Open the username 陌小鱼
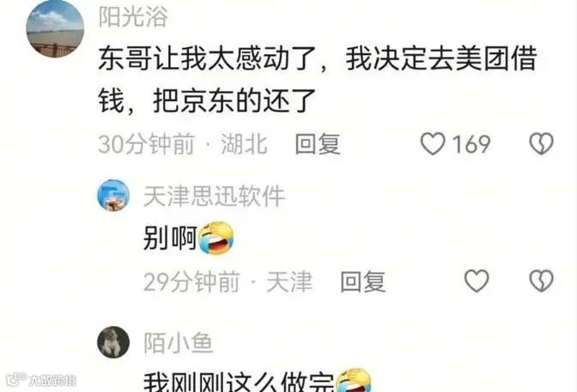The height and width of the screenshot is (392, 577). tap(178, 343)
